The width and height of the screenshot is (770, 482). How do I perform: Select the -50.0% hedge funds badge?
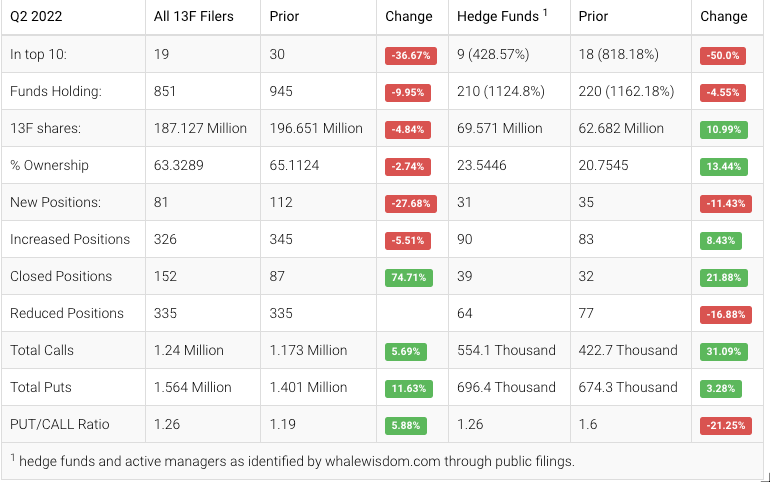(722, 56)
